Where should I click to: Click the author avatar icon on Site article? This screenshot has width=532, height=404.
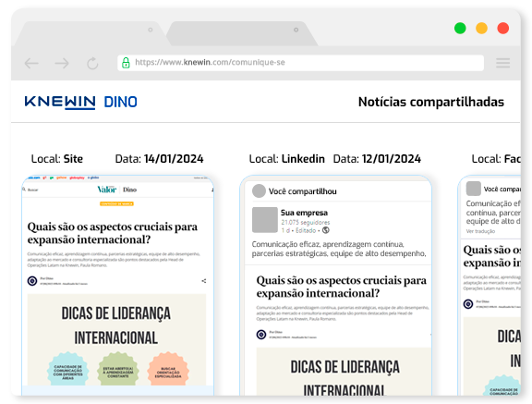tap(32, 281)
